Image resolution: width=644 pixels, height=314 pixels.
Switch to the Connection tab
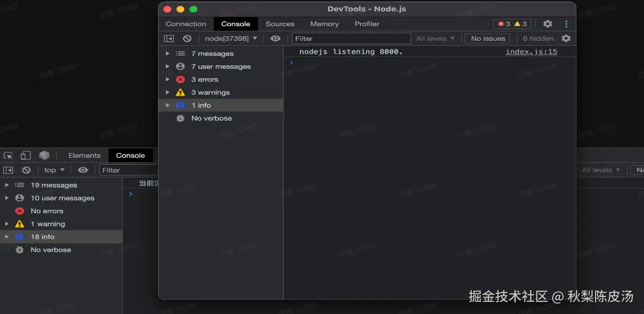pyautogui.click(x=186, y=24)
